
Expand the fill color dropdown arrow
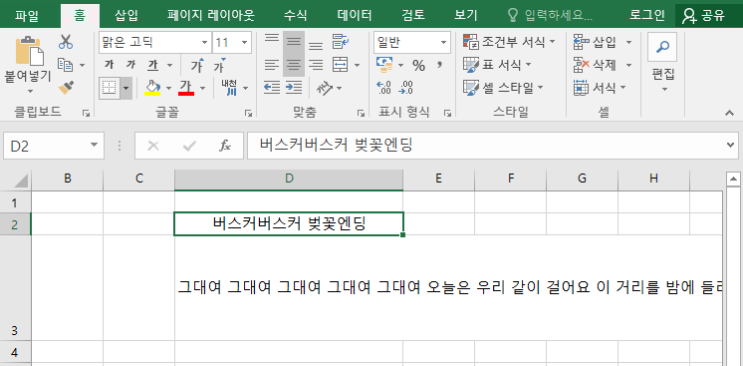(168, 88)
